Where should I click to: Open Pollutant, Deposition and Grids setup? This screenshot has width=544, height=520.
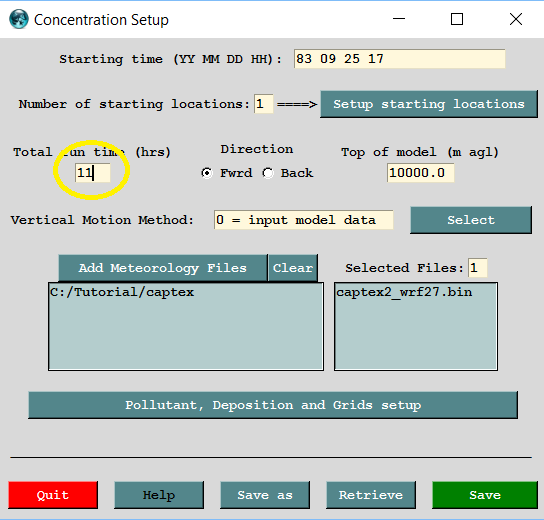click(x=273, y=405)
